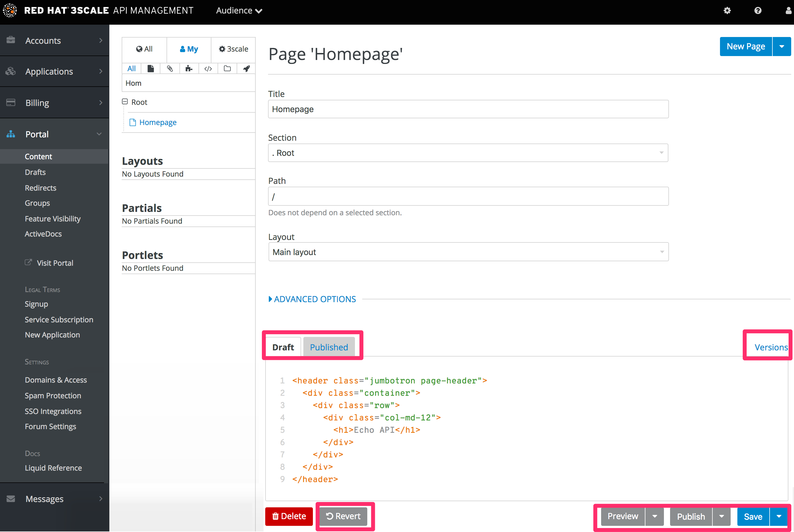
Task: Toggle the Draft tab view
Action: coord(283,347)
